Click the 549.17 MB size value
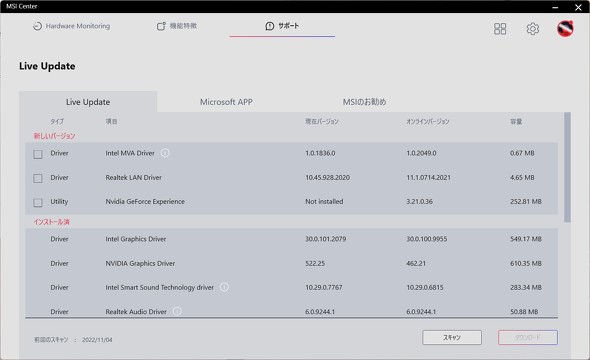This screenshot has height=360, width=590. 526,239
